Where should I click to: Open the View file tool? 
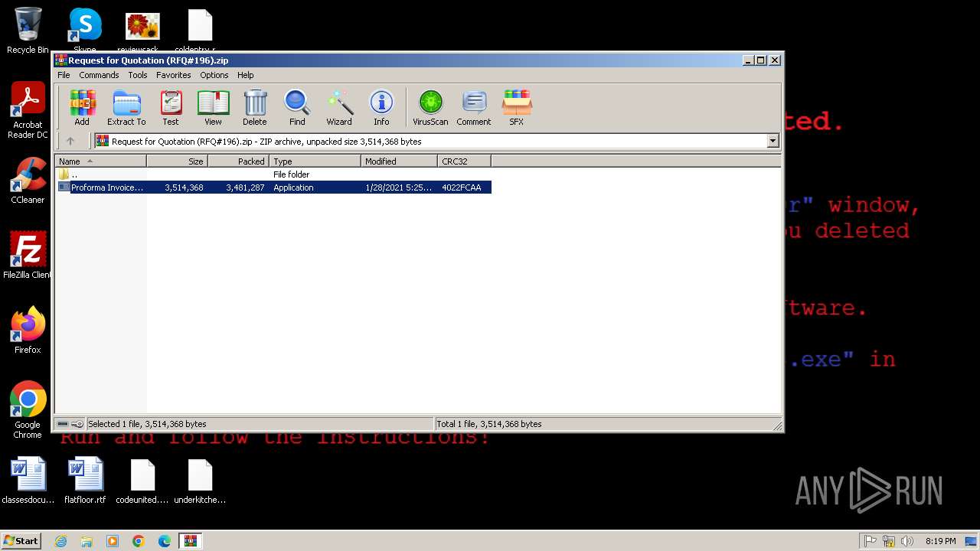pyautogui.click(x=213, y=107)
